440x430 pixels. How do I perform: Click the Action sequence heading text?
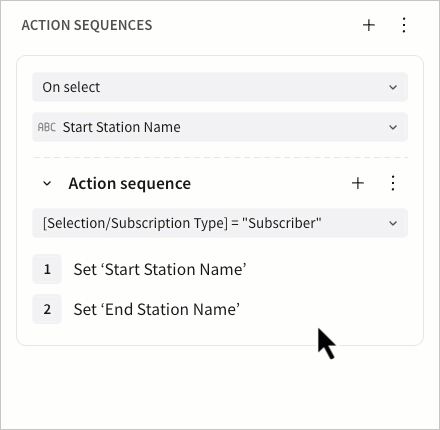(x=130, y=184)
